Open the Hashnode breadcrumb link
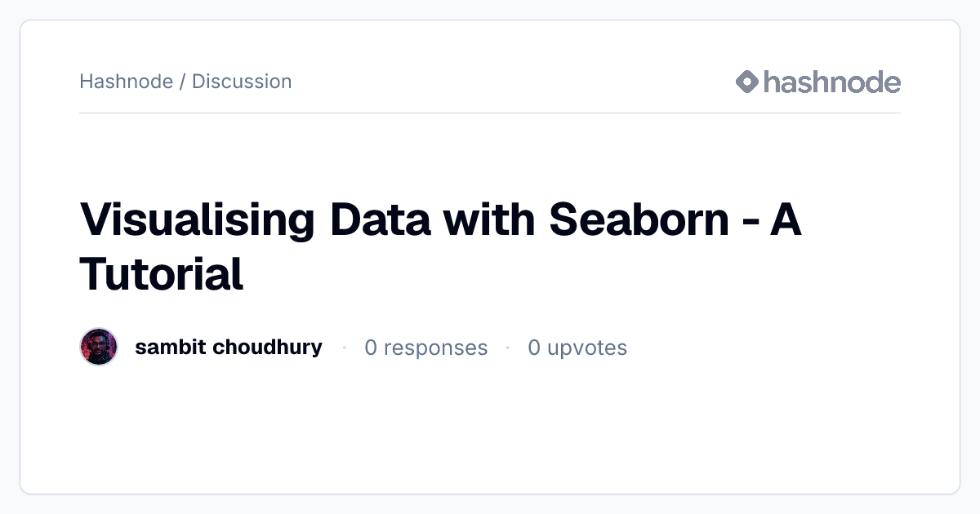Screen dimensions: 980x514 (127, 82)
